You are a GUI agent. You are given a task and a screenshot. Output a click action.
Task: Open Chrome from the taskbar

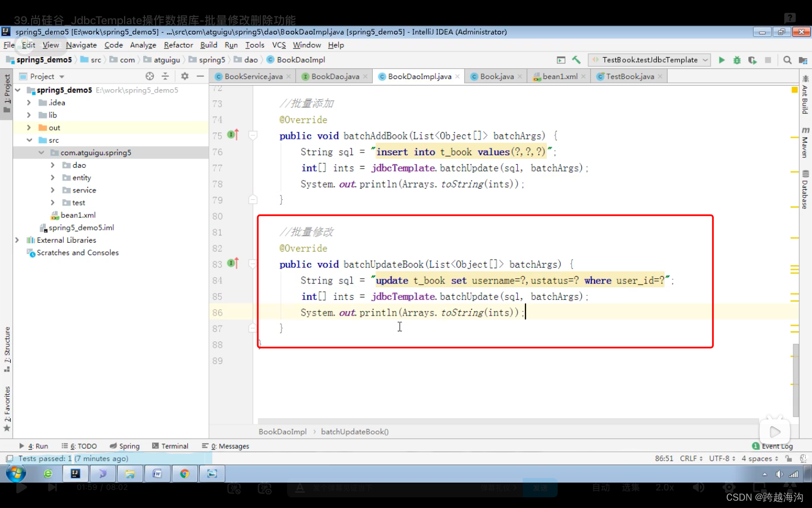click(x=184, y=474)
